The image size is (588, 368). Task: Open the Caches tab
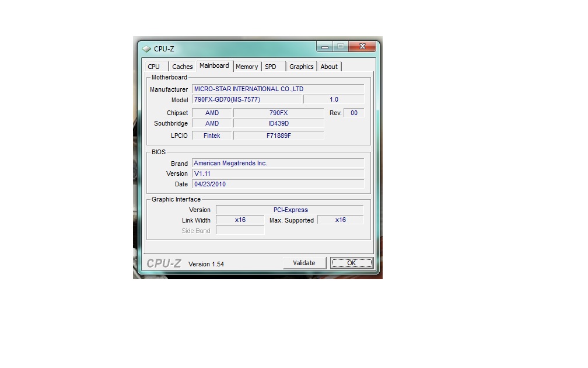(x=182, y=67)
